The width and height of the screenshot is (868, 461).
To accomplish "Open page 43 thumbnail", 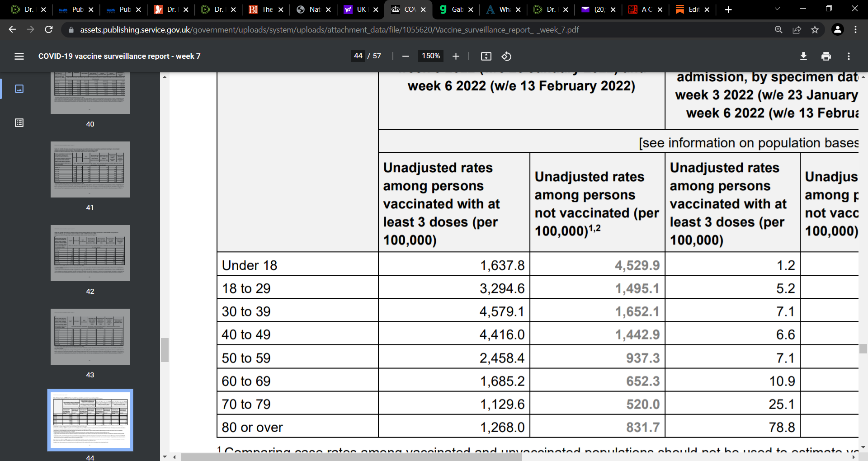I will (x=90, y=337).
